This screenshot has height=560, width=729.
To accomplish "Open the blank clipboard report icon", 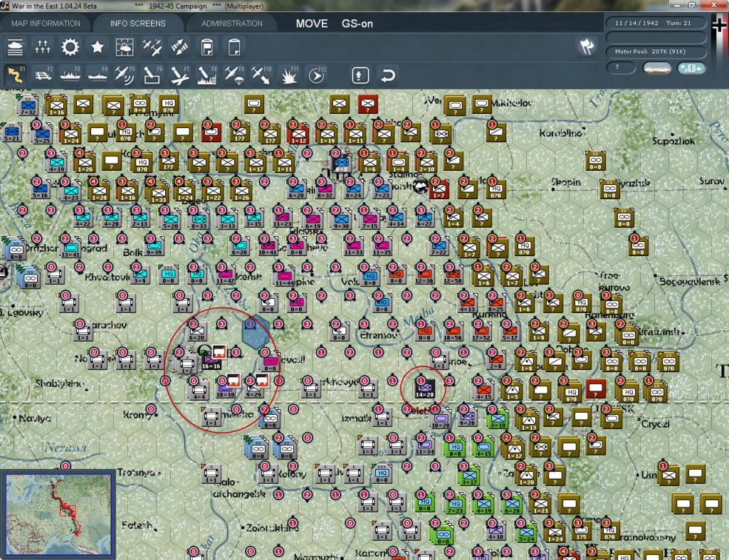I will tap(234, 47).
